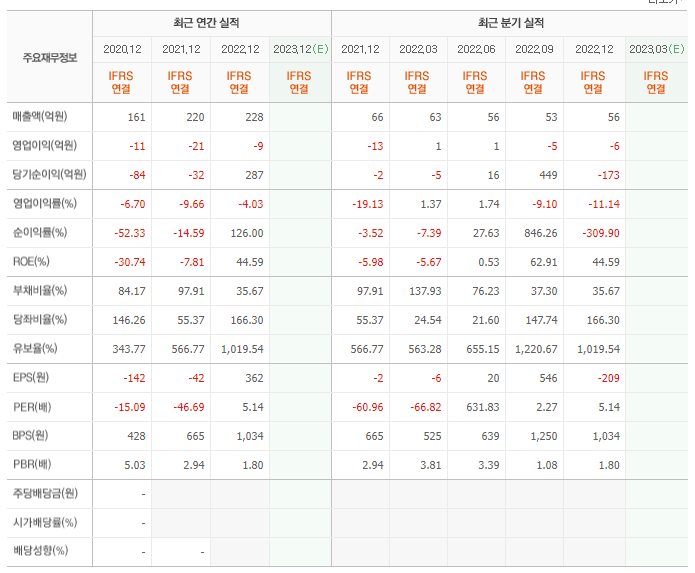This screenshot has width=695, height=573.
Task: Select the BPS(원) row label
Action: [x=30, y=436]
